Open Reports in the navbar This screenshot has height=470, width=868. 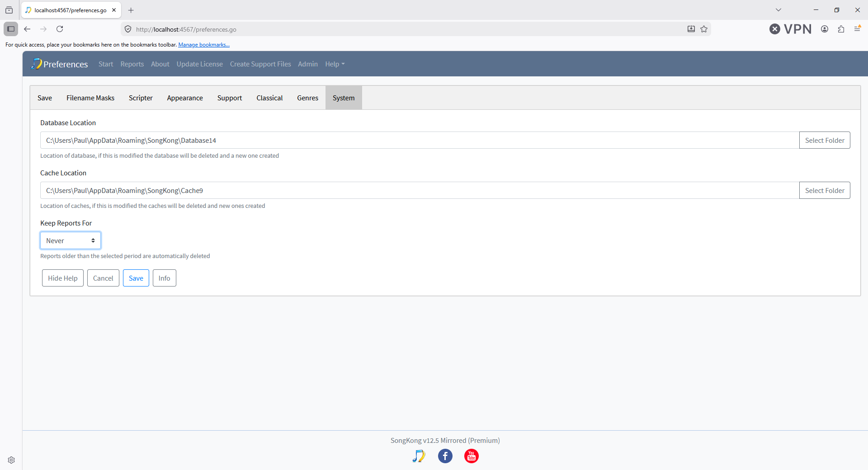[132, 64]
